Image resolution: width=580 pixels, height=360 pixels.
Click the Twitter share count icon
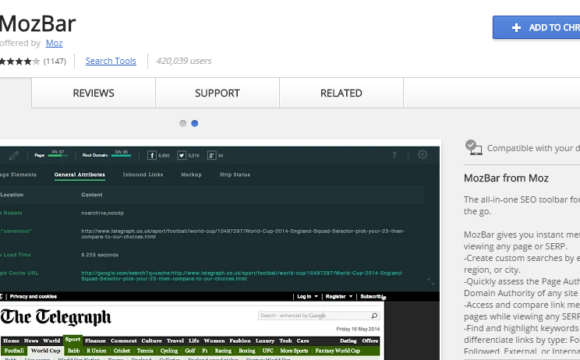(x=181, y=155)
